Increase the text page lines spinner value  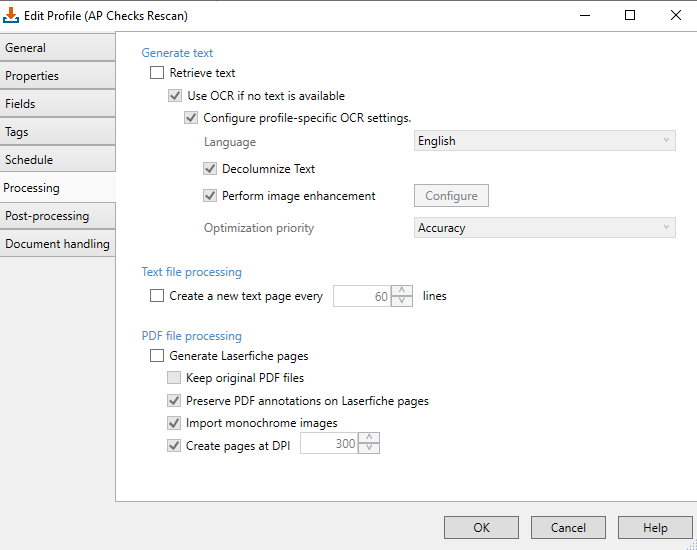coord(402,291)
